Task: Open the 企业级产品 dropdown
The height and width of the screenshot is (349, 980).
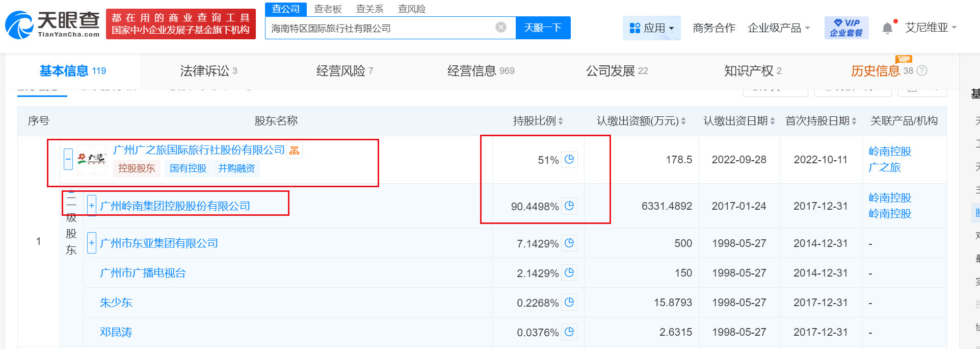Action: tap(779, 28)
